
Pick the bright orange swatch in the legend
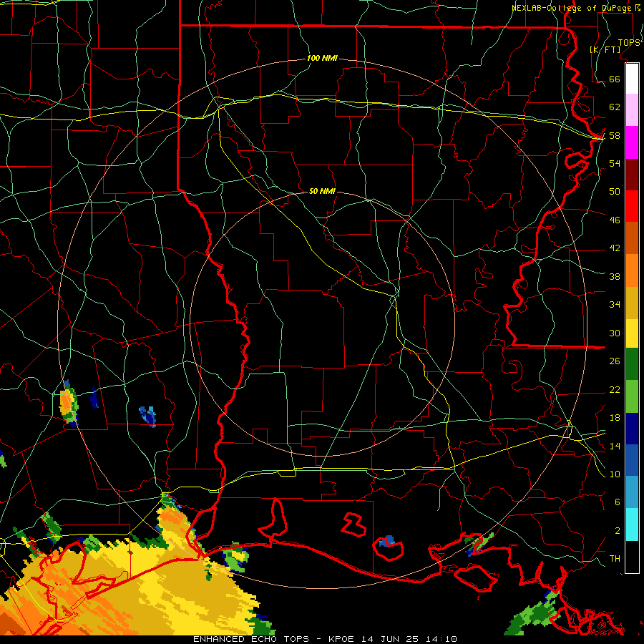pos(632,270)
